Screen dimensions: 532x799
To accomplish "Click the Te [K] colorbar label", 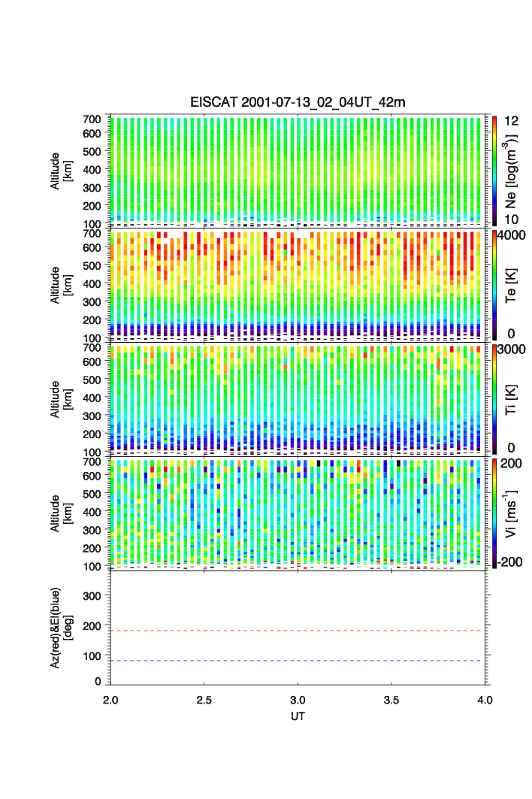I will click(x=513, y=284).
